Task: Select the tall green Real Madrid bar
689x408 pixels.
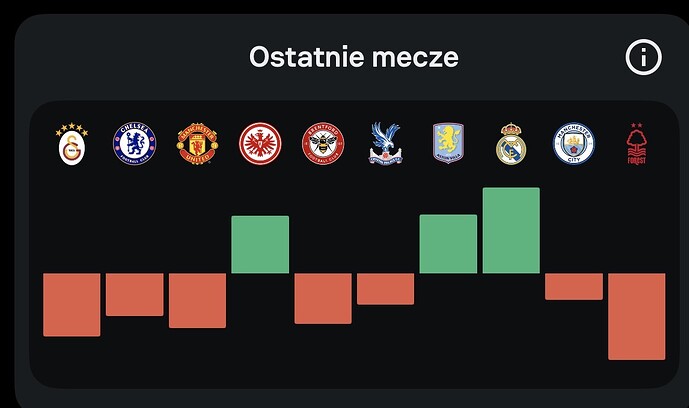Action: (511, 230)
